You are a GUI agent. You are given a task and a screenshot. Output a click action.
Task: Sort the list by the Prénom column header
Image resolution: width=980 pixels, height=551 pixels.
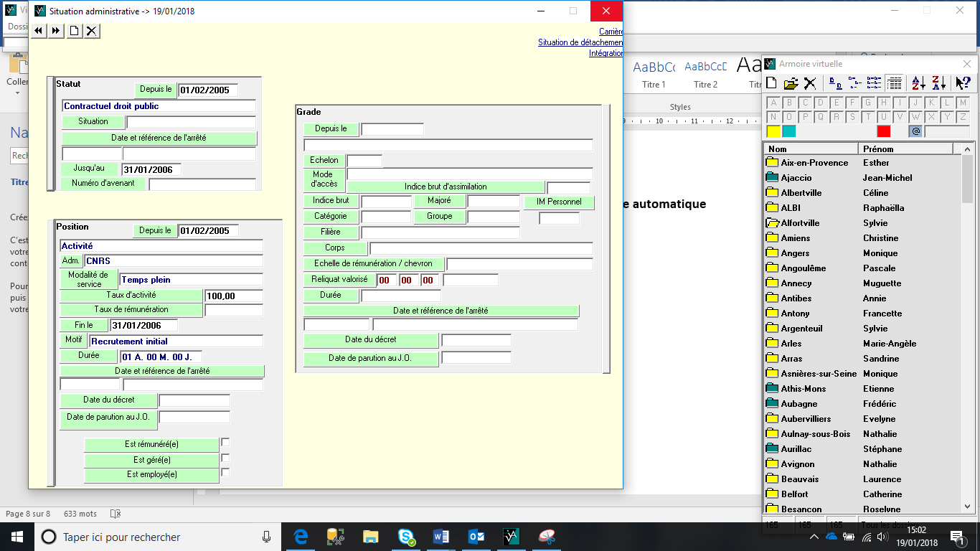click(905, 149)
